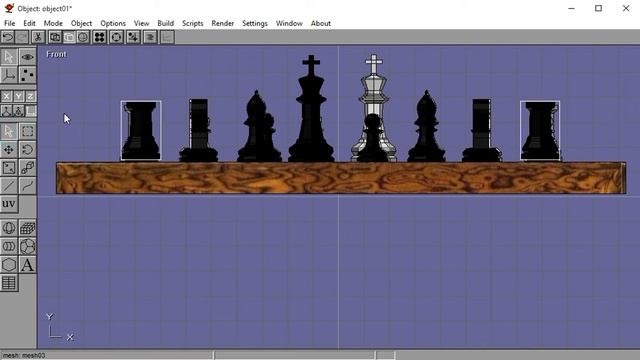Image resolution: width=640 pixels, height=360 pixels.
Task: Choose the drag-select rectangle tool
Action: [27, 131]
